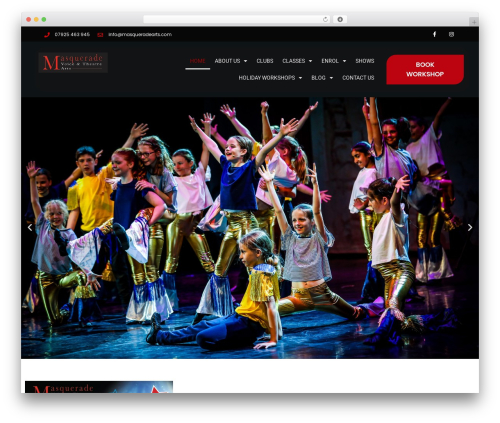Go to Contact Us page

point(358,78)
